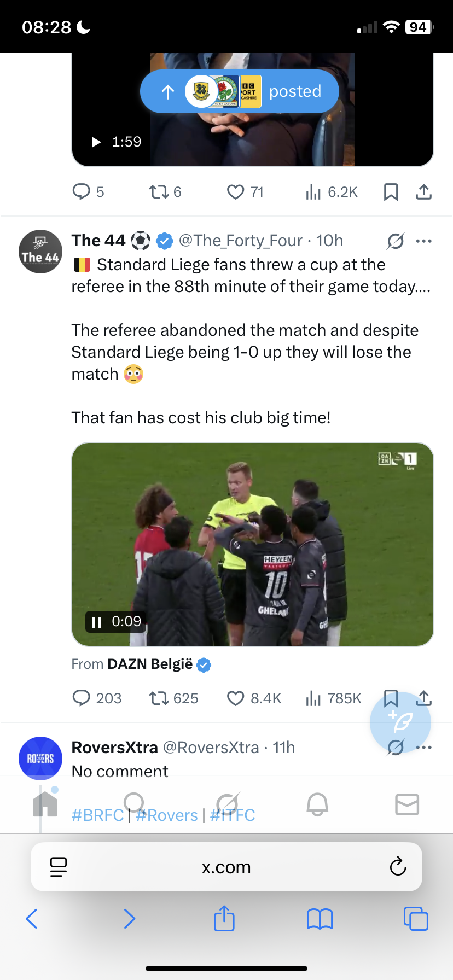Open Safari page settings menu icon
This screenshot has width=453, height=980.
(x=58, y=867)
